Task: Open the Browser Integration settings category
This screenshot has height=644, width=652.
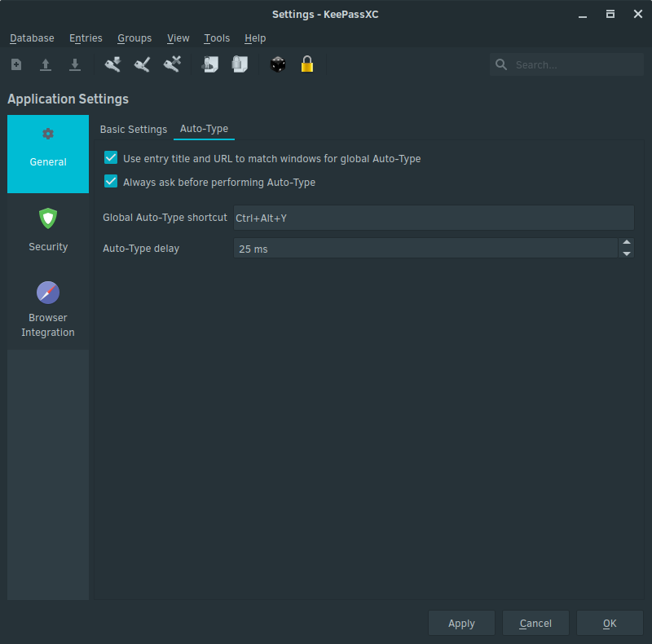Action: [x=48, y=309]
